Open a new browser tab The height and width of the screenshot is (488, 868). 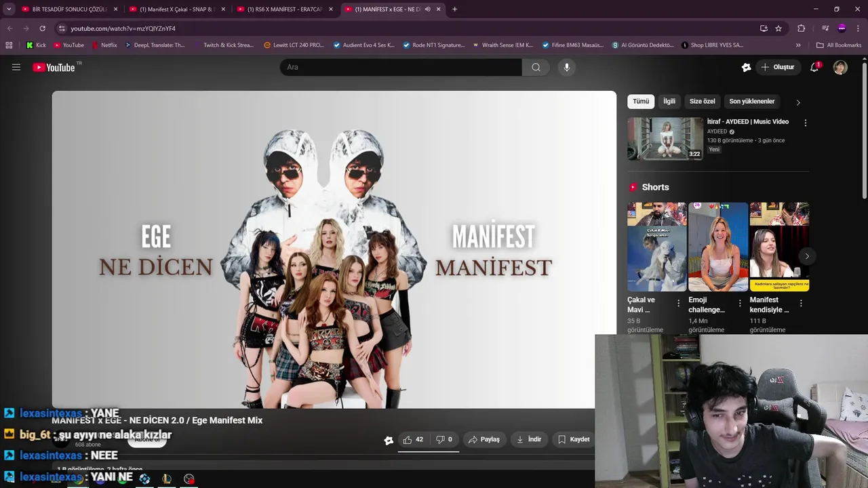(454, 9)
